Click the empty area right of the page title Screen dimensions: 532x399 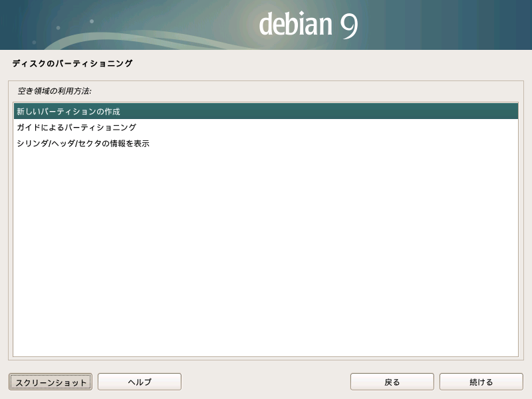coord(332,64)
